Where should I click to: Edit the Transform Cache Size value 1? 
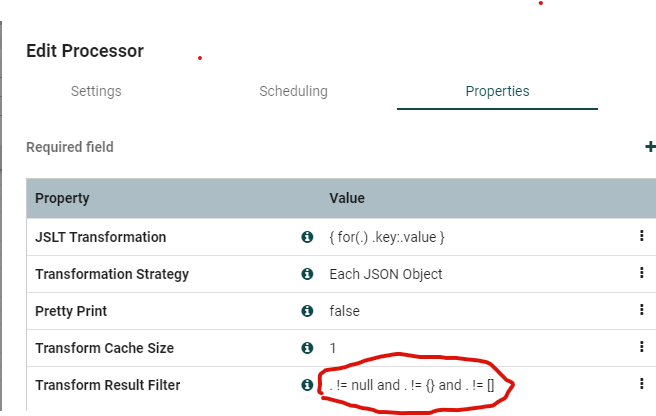pyautogui.click(x=333, y=348)
